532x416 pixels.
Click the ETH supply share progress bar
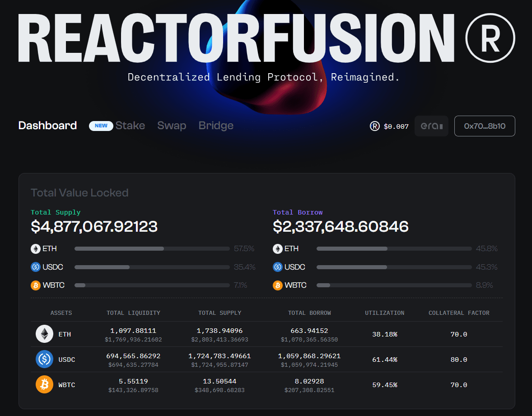tap(152, 249)
